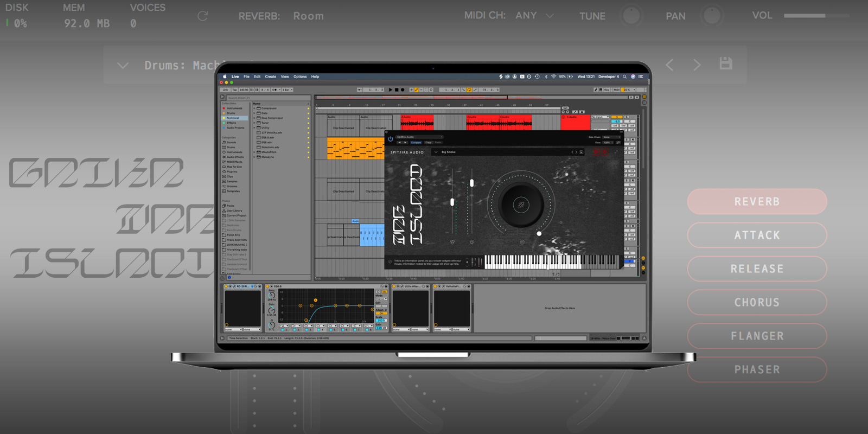
Task: Save the Big Smoke preset in plugin
Action: coord(582,152)
